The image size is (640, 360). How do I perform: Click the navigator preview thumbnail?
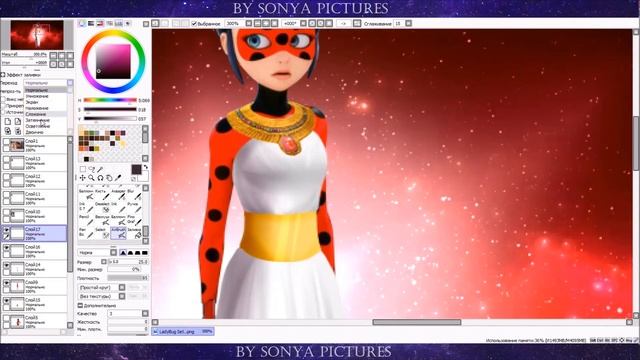point(37,35)
